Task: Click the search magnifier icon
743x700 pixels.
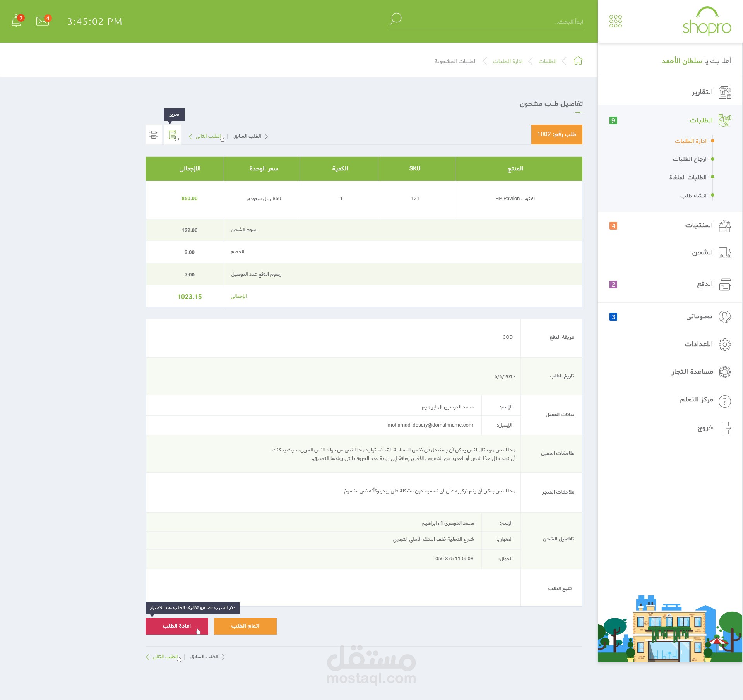Action: pos(395,19)
